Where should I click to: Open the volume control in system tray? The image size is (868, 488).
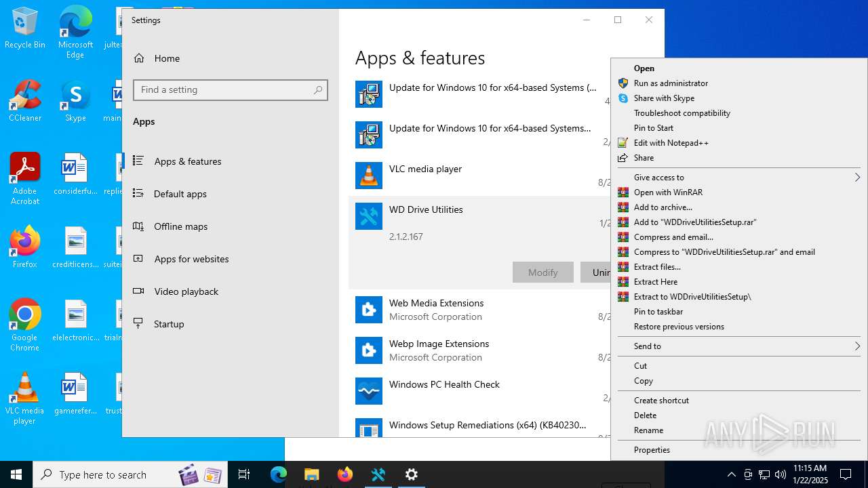point(781,474)
